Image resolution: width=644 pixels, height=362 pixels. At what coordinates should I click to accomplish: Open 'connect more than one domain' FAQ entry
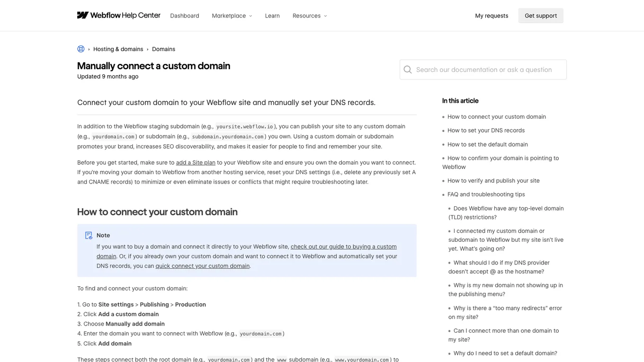[x=504, y=335]
